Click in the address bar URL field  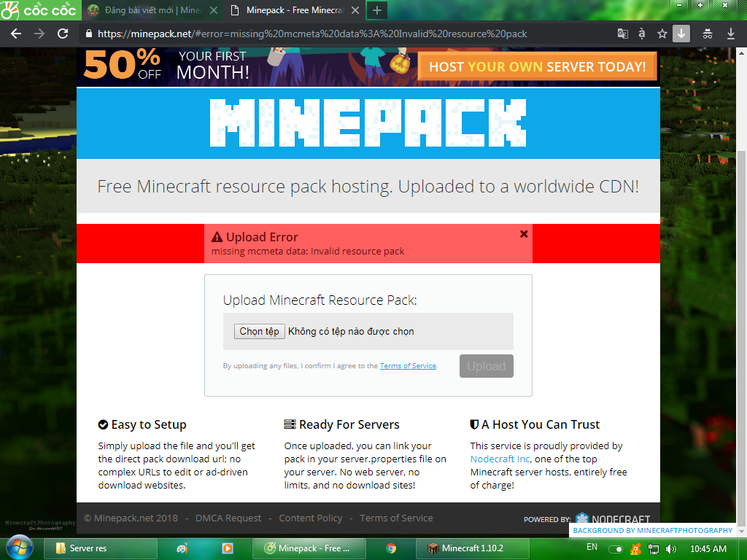312,34
